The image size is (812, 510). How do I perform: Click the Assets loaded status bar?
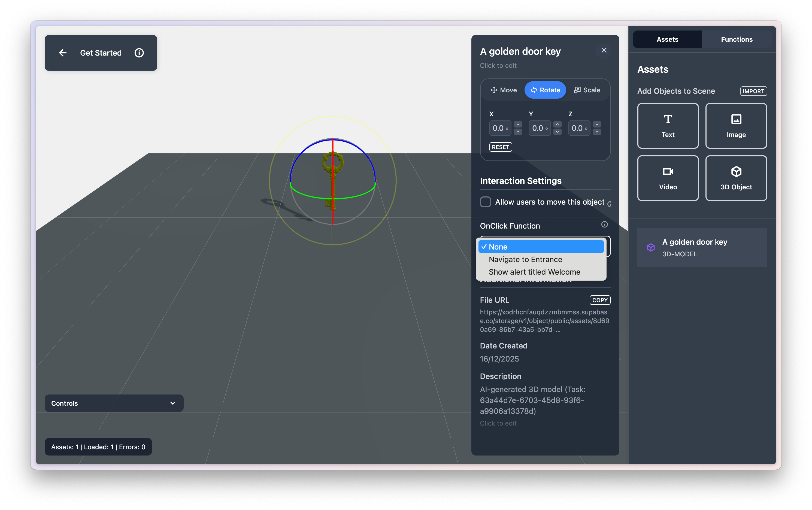98,447
